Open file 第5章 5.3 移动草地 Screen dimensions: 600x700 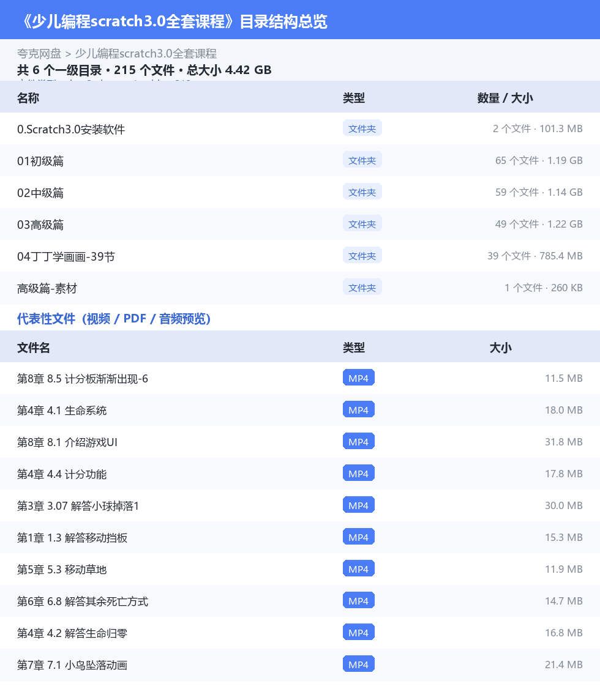[62, 570]
